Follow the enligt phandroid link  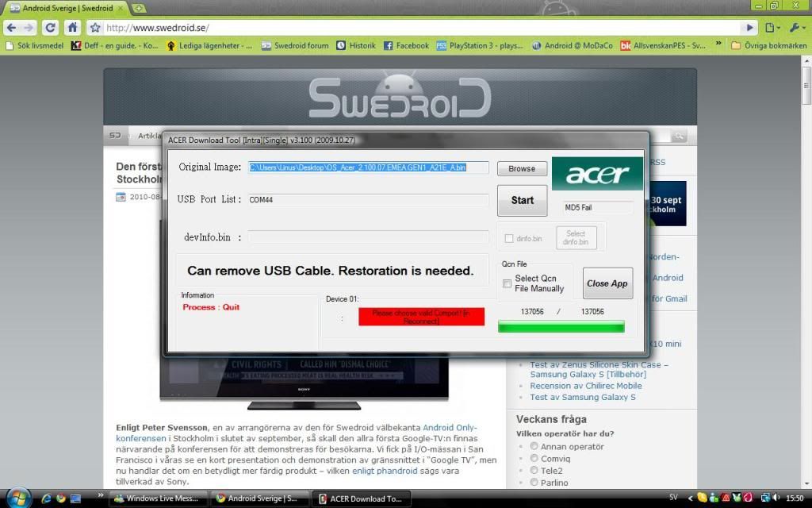click(x=385, y=471)
